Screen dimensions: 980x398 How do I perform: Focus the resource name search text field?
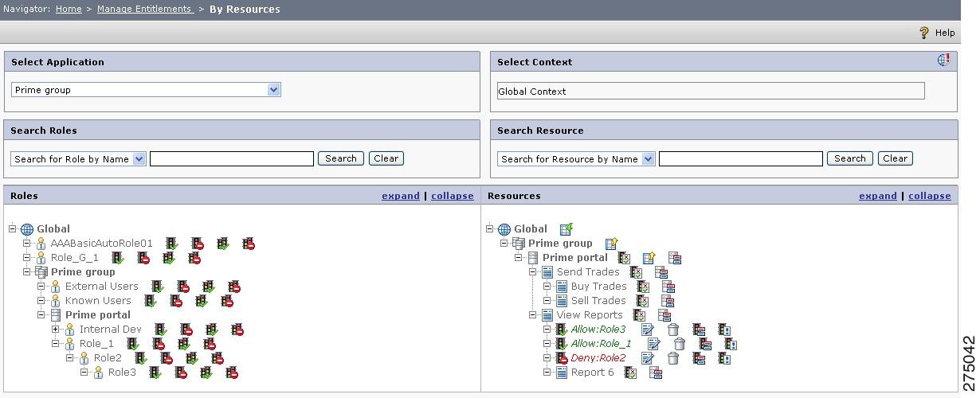[x=741, y=158]
